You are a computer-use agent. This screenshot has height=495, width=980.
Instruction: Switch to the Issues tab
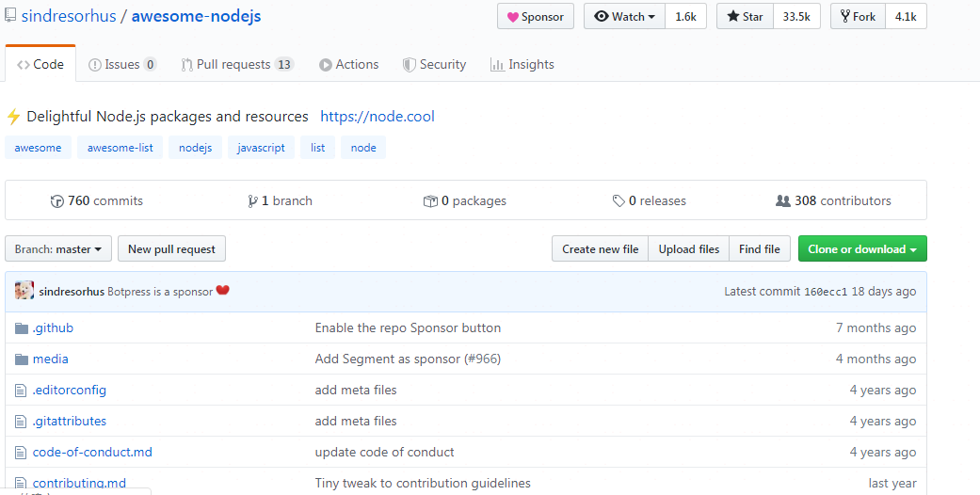coord(121,65)
